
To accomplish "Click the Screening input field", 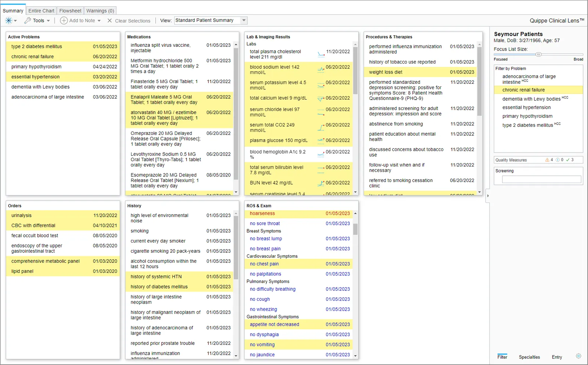I will point(541,179).
